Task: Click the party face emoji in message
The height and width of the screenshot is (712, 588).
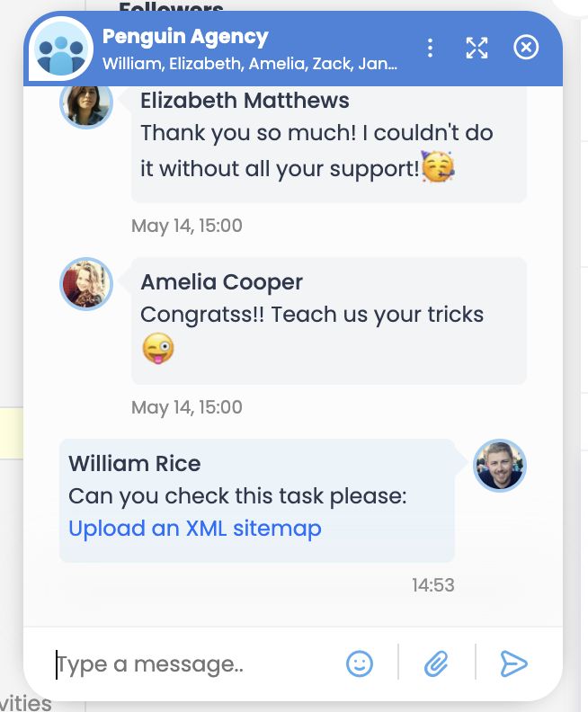Action: [x=438, y=167]
